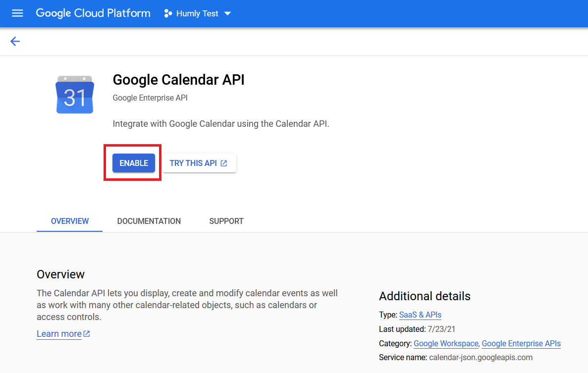Viewport: 588px width, 373px height.
Task: Open the Learn more link
Action: 59,333
